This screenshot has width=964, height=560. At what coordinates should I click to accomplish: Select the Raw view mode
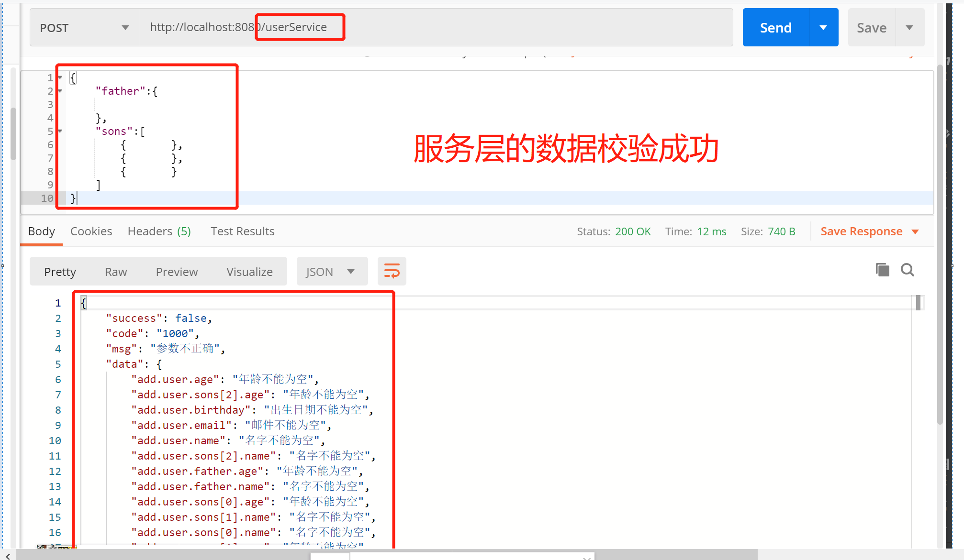coord(116,272)
